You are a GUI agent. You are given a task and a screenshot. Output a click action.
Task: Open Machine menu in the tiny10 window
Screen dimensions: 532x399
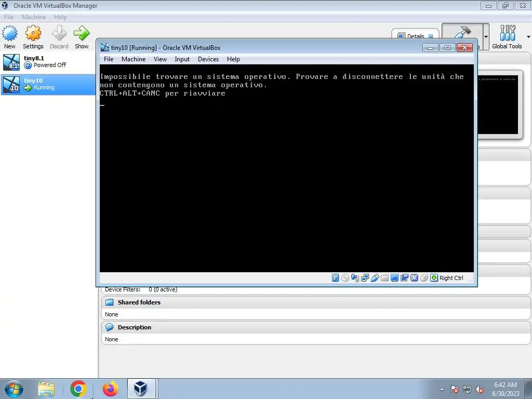[x=134, y=59]
